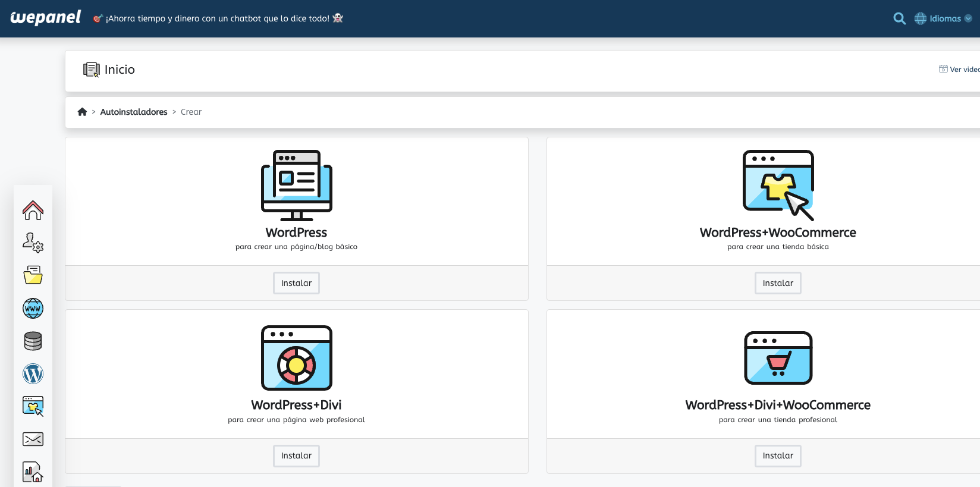Expand the Idiomas language dropdown

[x=944, y=18]
